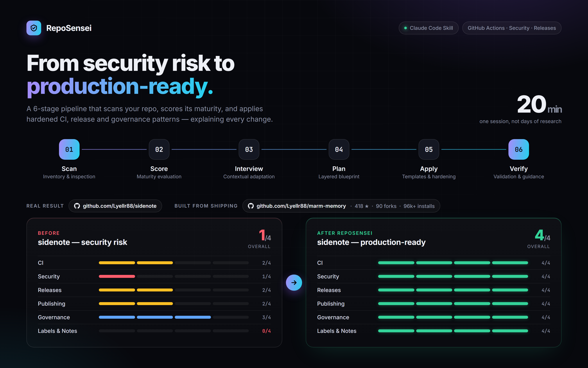Click the RepoSensei shield logo icon
This screenshot has width=588, height=368.
pyautogui.click(x=34, y=28)
